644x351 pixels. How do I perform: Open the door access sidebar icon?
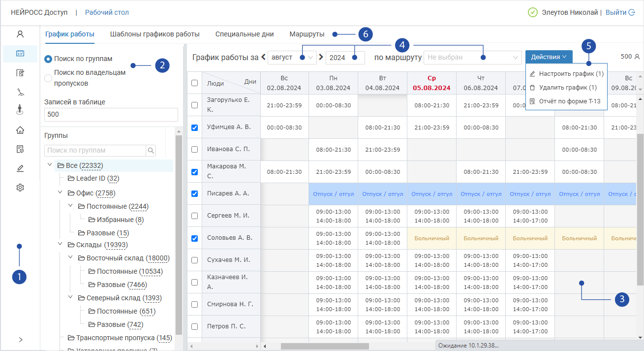tap(20, 73)
